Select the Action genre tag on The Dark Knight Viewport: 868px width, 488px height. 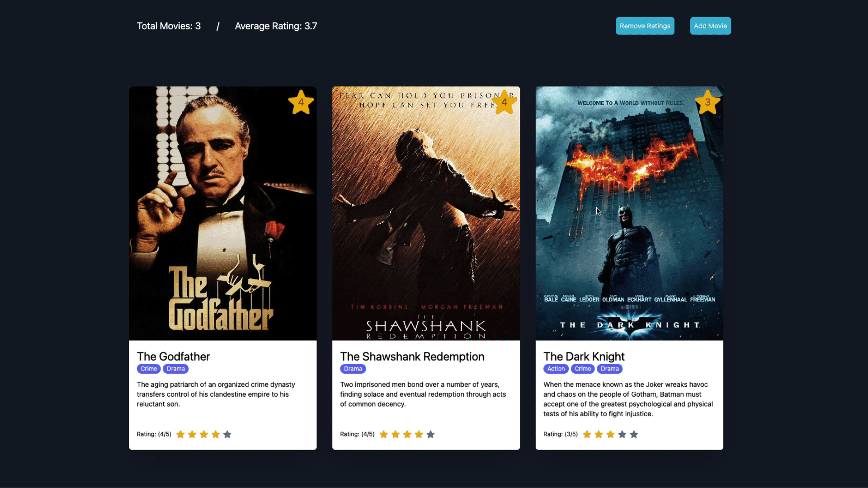pyautogui.click(x=556, y=368)
